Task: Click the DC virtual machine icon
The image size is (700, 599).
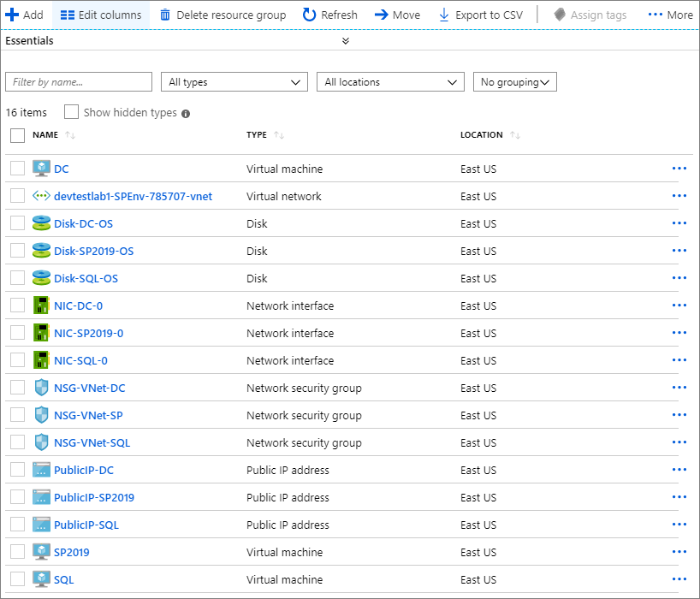Action: point(42,169)
